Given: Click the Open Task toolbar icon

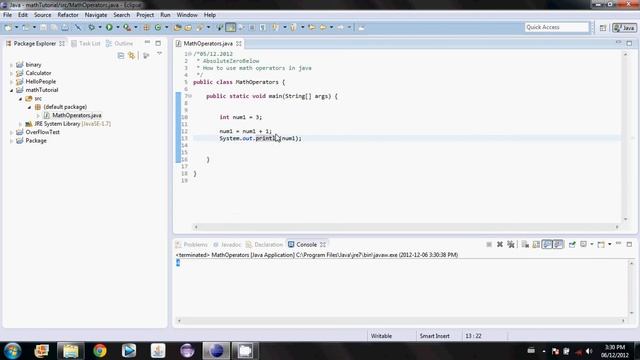Looking at the screenshot, I should pos(188,27).
